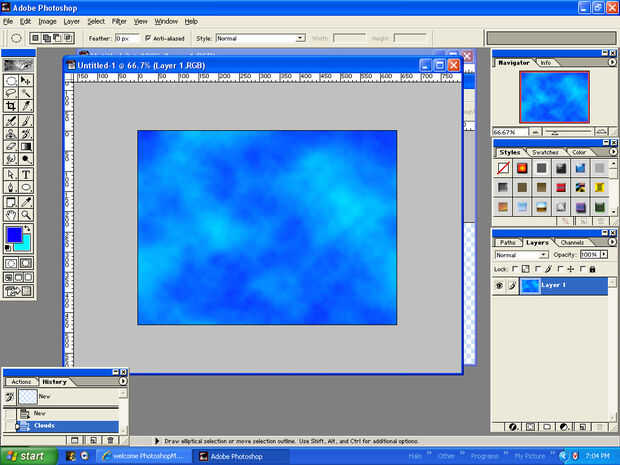Viewport: 620px width, 465px height.
Task: Select the Path Component Selection arrow tool
Action: (11, 174)
